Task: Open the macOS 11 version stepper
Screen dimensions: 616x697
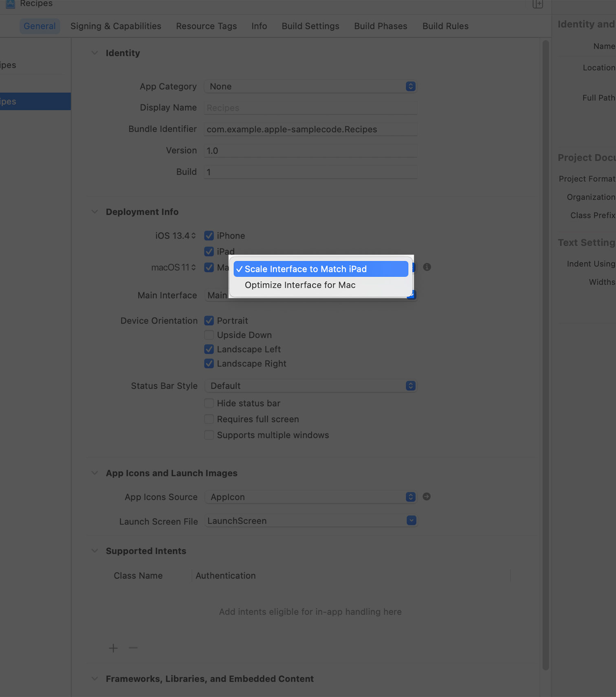Action: 194,268
